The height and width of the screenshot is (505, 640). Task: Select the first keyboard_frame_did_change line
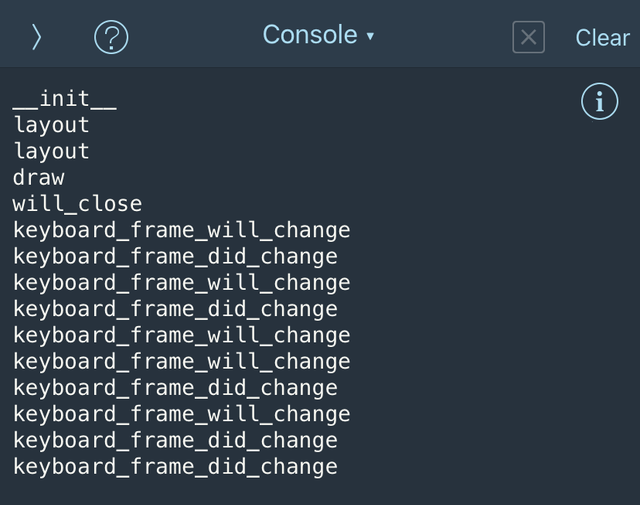(x=176, y=256)
